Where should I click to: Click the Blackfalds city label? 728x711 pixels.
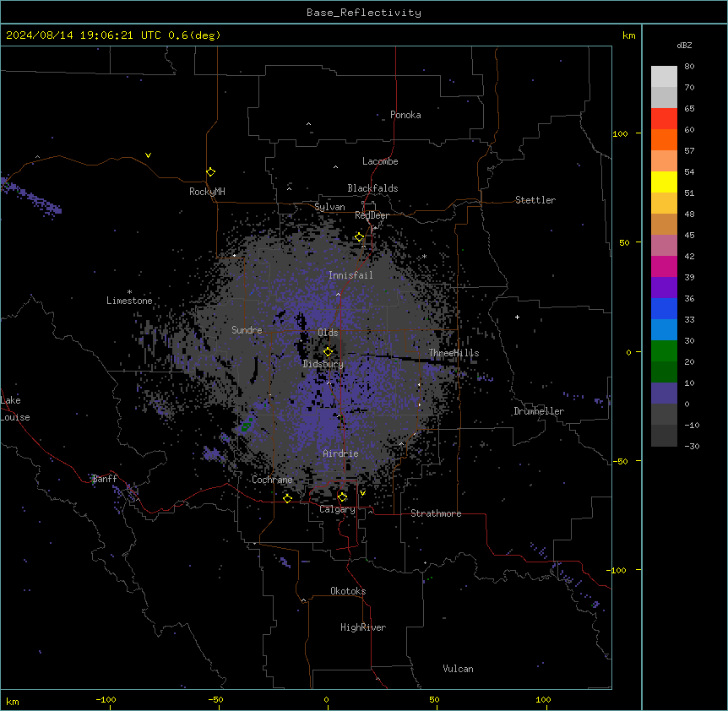coord(372,188)
